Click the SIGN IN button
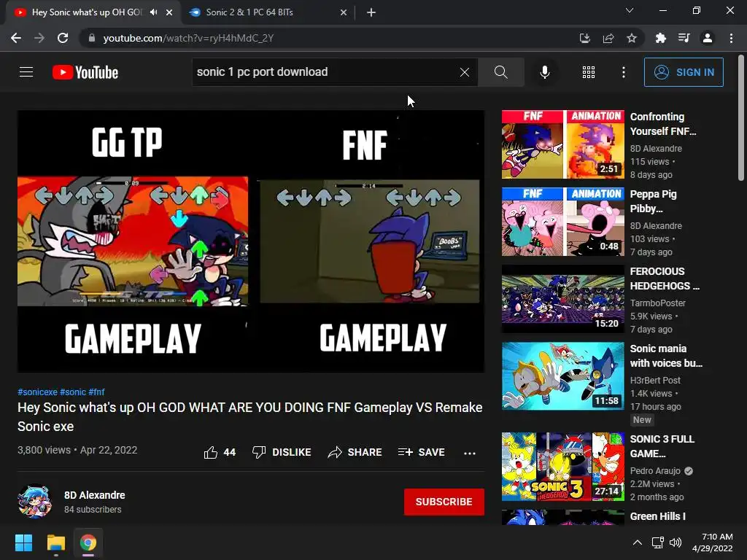Screen dimensions: 747x560 pos(684,72)
